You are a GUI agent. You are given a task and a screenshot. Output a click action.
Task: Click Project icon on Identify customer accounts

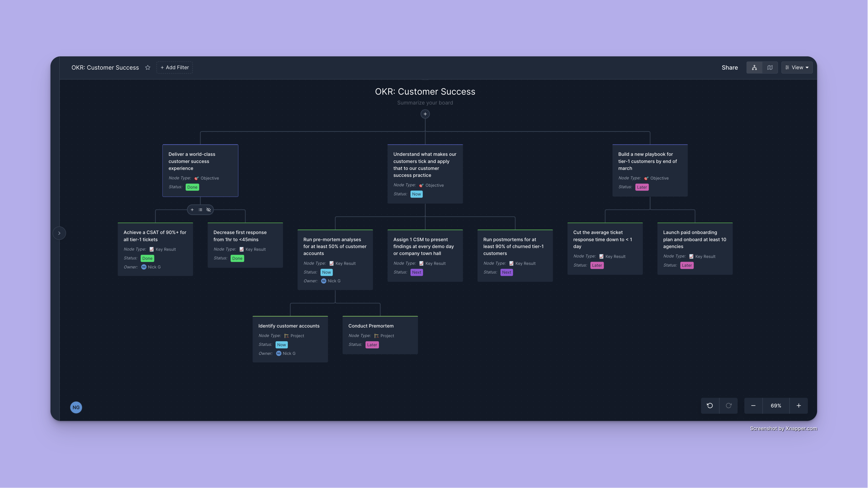coord(286,336)
